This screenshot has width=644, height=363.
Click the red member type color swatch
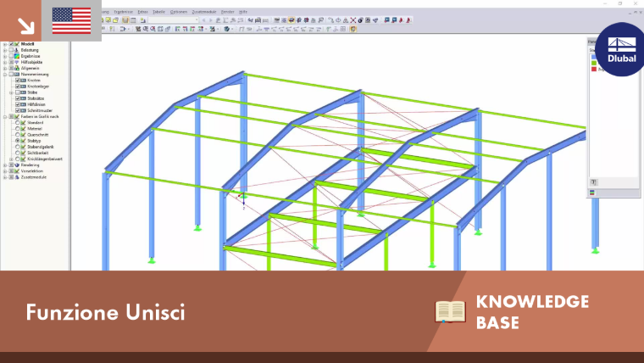594,69
